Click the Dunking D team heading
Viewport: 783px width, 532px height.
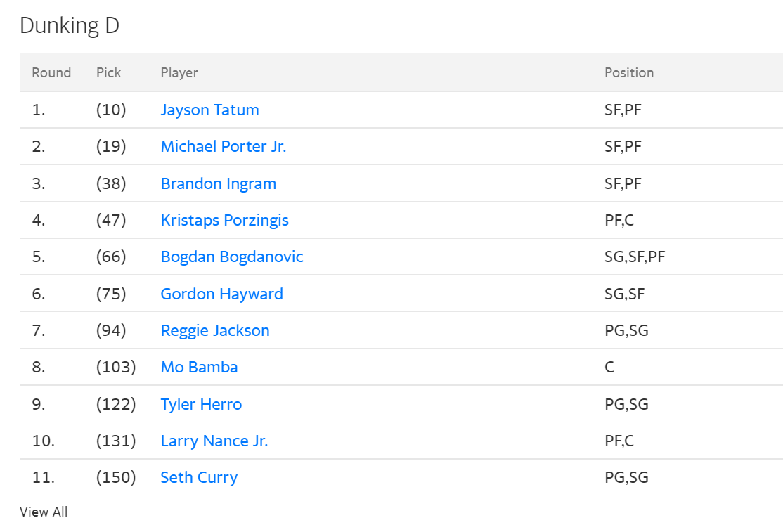(70, 25)
